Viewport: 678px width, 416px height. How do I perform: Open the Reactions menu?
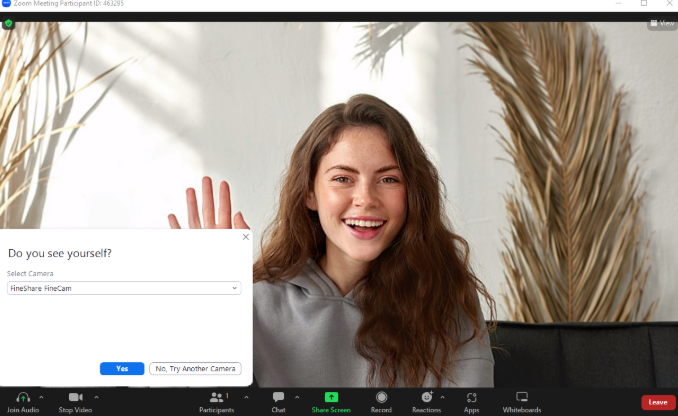(x=426, y=402)
